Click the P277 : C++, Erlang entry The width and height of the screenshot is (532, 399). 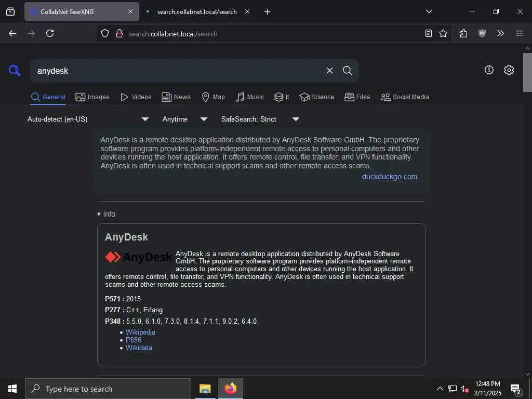coord(134,310)
